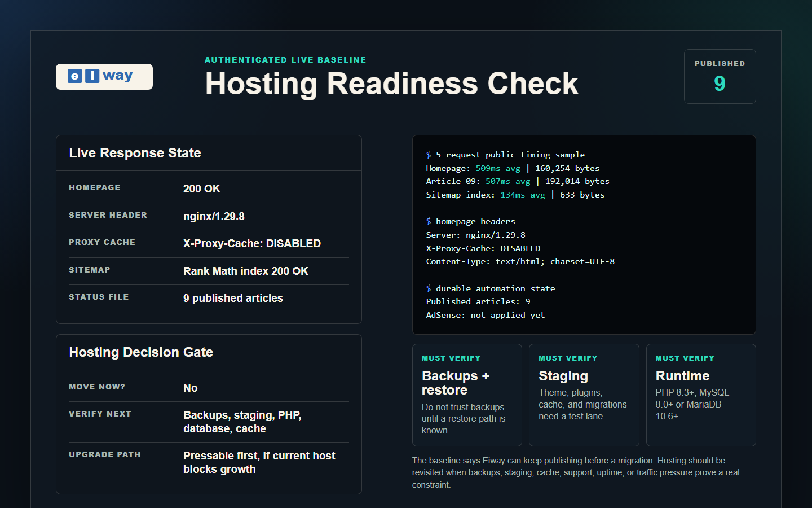Image resolution: width=812 pixels, height=508 pixels.
Task: Select the Content-Type text/html line
Action: pos(520,261)
